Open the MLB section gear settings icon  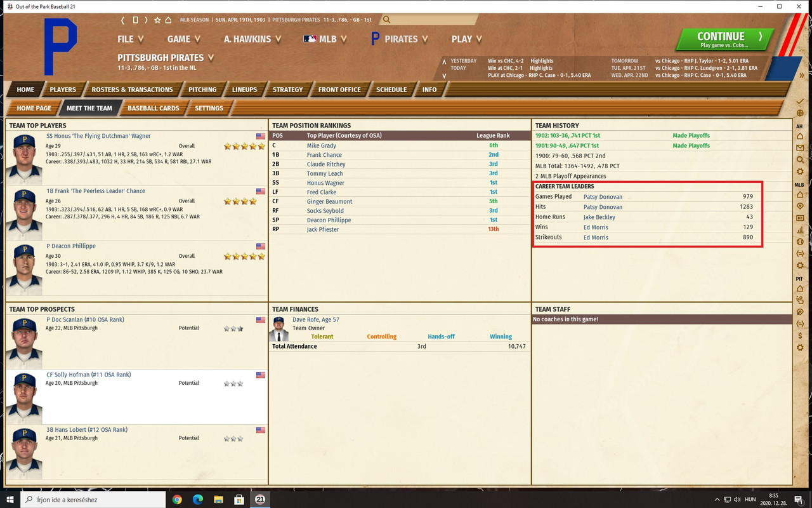[x=800, y=265]
